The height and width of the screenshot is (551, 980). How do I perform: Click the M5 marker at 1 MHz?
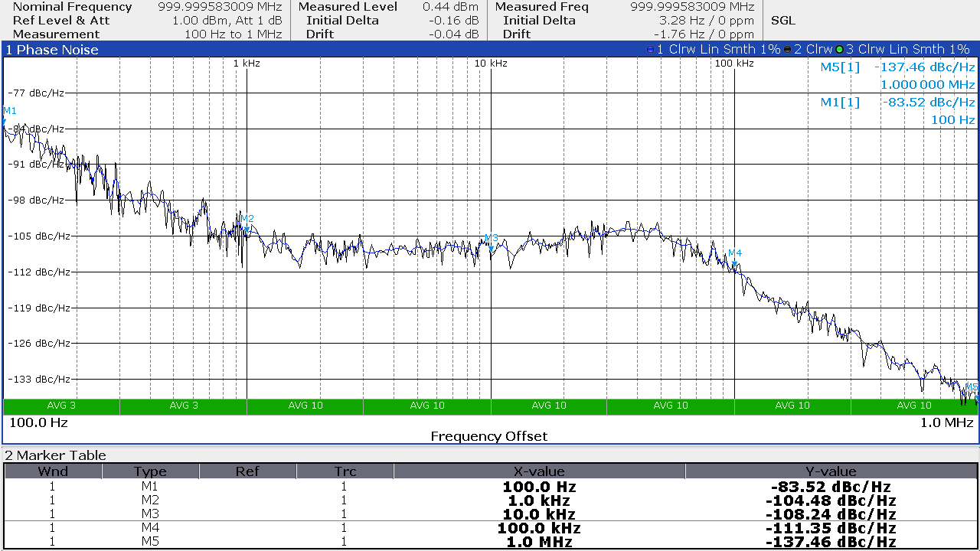click(974, 396)
